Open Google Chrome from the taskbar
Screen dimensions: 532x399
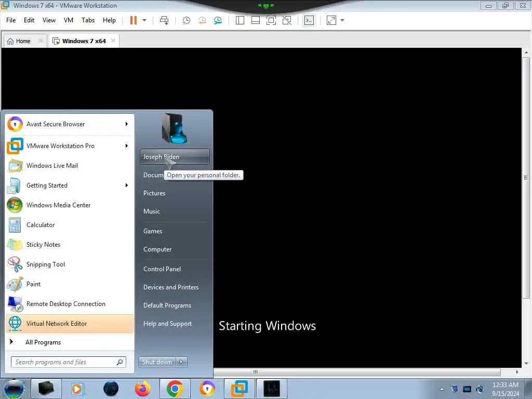[175, 389]
